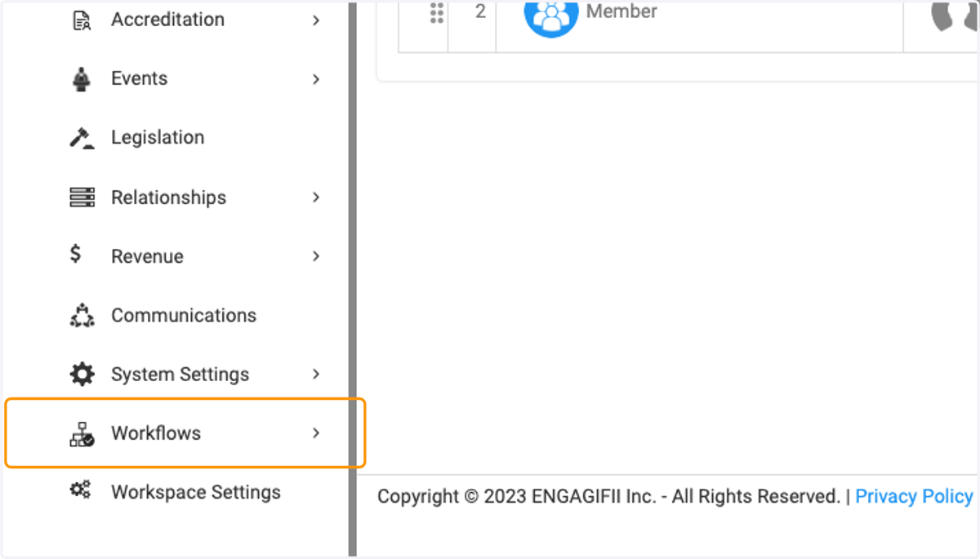Screen dimensions: 980x559
Task: Open Workflows in the sidebar
Action: click(x=156, y=433)
